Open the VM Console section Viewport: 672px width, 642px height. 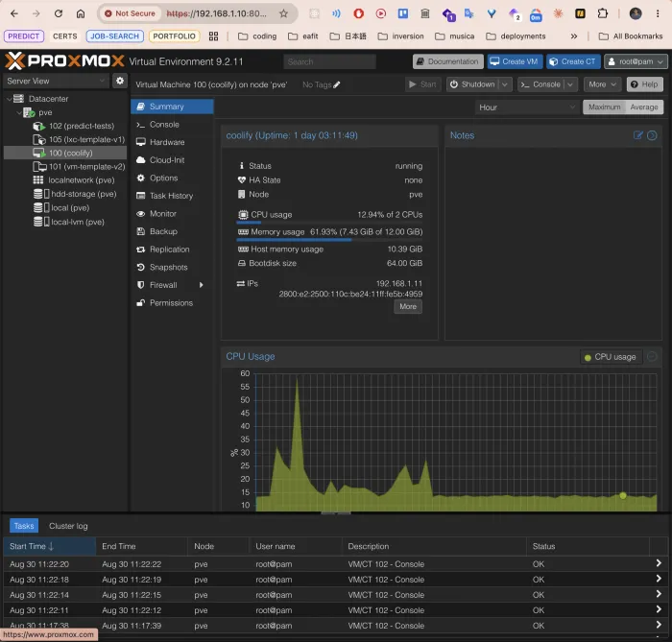172,125
